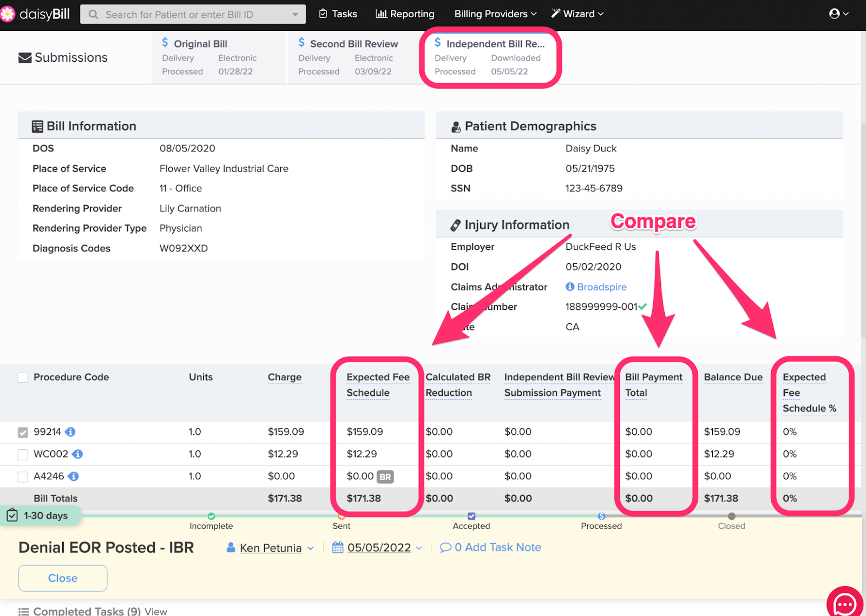Viewport: 866px width, 616px height.
Task: Select the Independent Bill Review submission tab
Action: [490, 57]
